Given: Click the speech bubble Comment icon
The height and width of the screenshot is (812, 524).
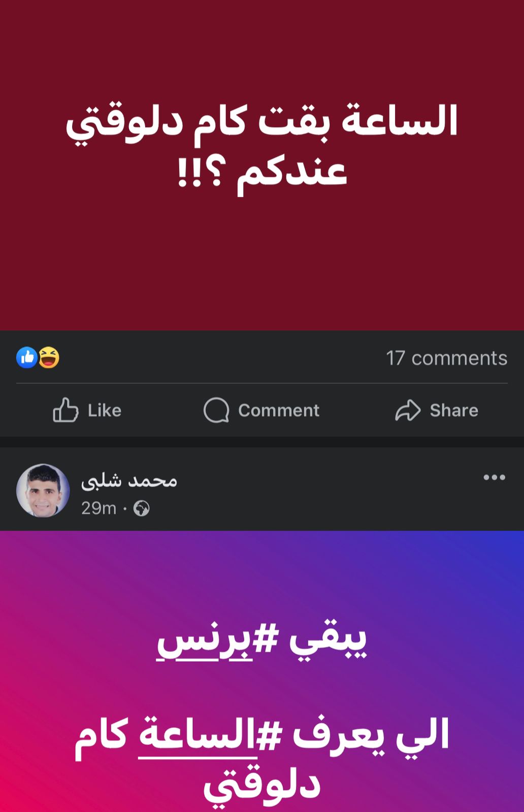Looking at the screenshot, I should 216,410.
